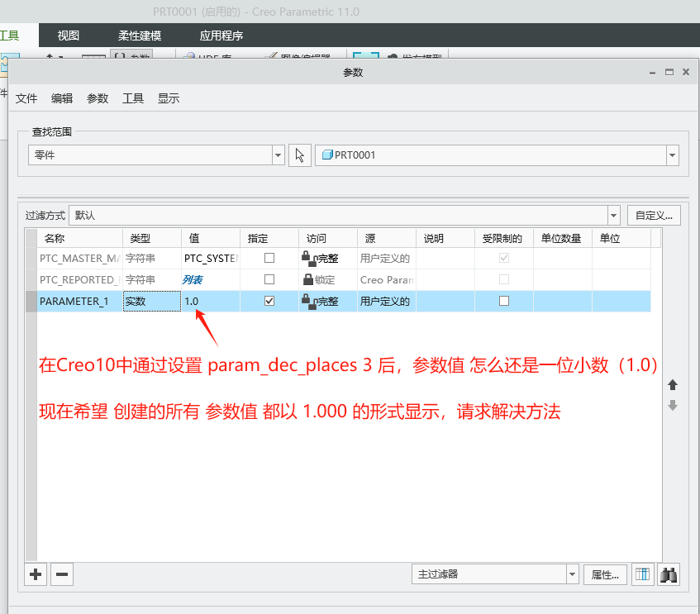
Task: Click the 名称 column header
Action: tap(79, 239)
